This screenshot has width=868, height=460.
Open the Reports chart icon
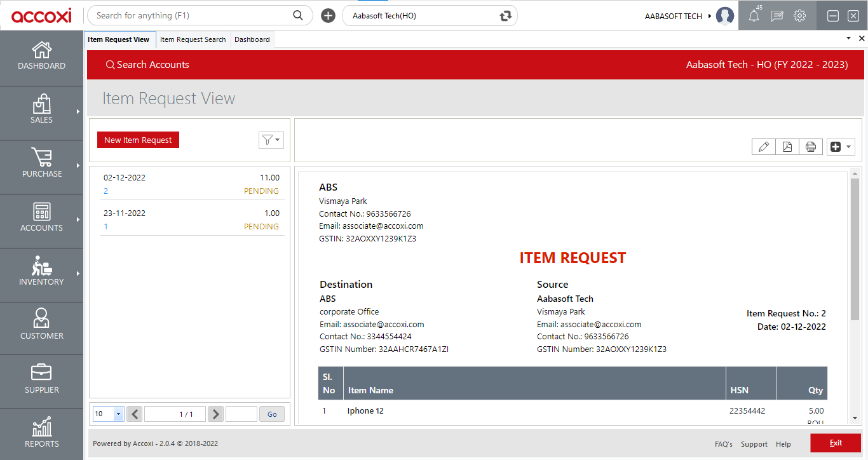click(x=41, y=426)
